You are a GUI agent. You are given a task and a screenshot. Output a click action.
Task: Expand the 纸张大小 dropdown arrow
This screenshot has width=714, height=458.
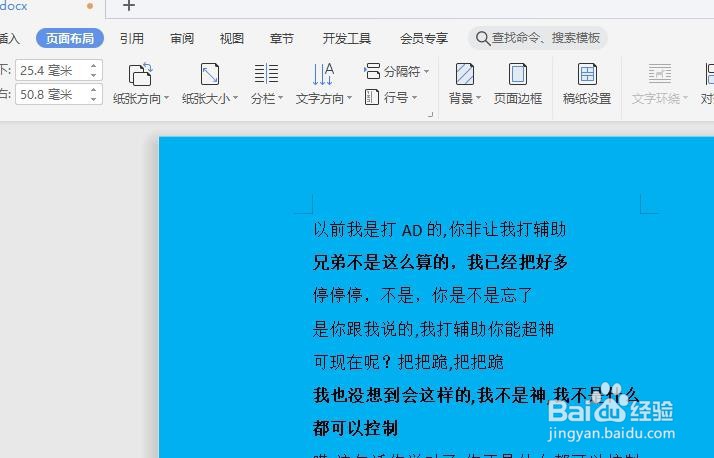pos(235,98)
